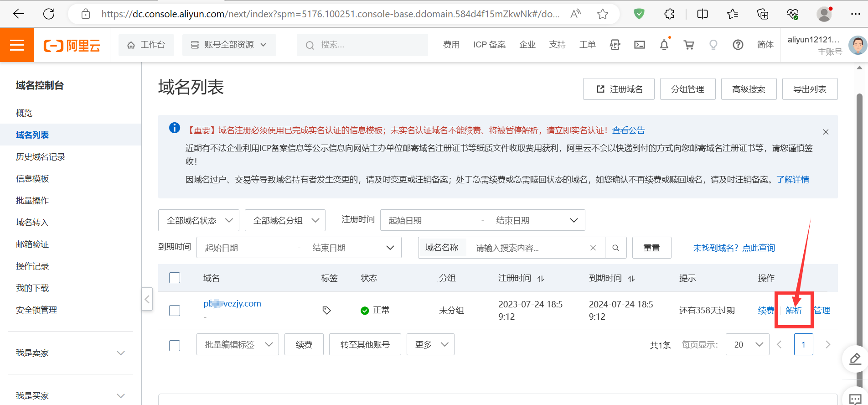Expand 我是卖家 section in sidebar

(70, 353)
